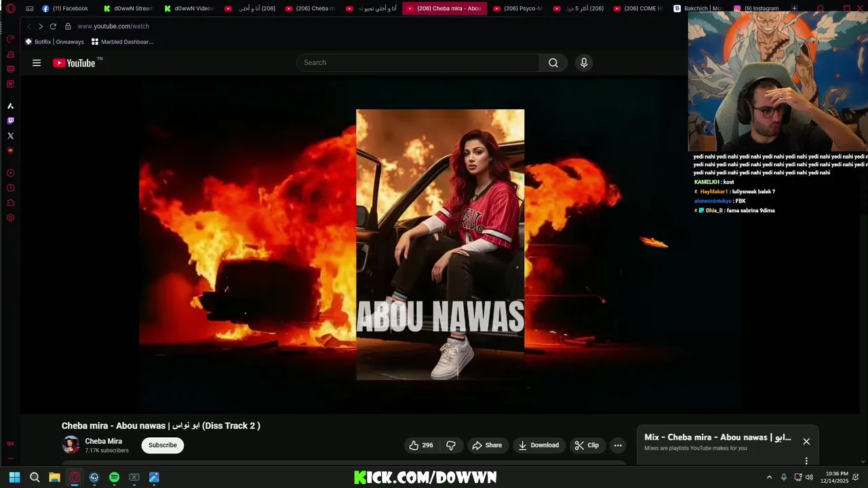This screenshot has height=488, width=868.
Task: Switch to the Bakchich tab
Action: [698, 9]
